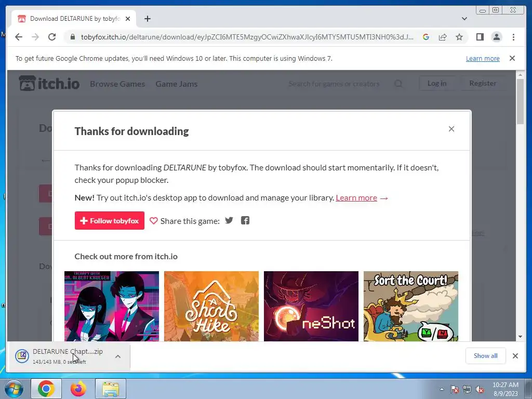532x399 pixels.
Task: Click the Register button
Action: (483, 84)
